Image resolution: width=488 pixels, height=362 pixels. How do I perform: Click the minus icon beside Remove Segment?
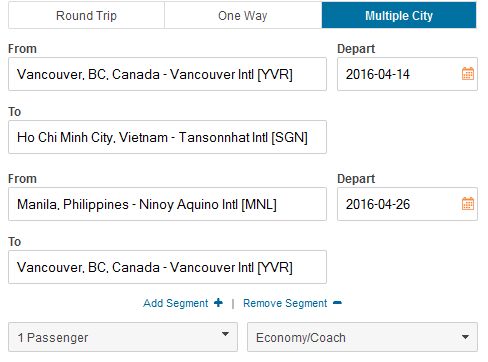tap(337, 303)
